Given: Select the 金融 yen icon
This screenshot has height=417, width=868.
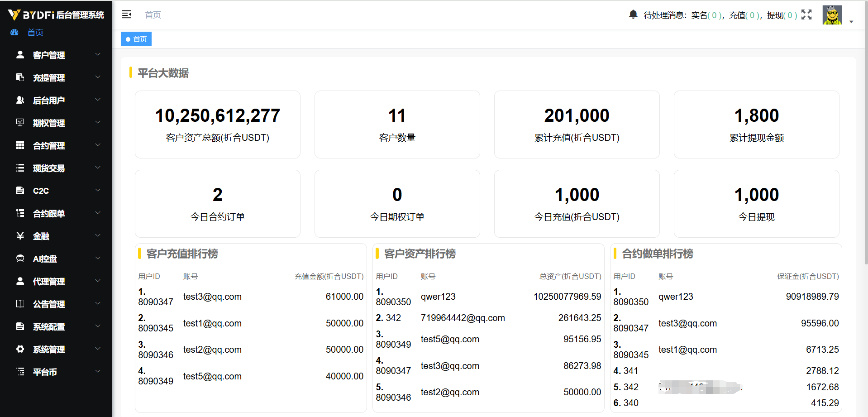Looking at the screenshot, I should click(20, 236).
